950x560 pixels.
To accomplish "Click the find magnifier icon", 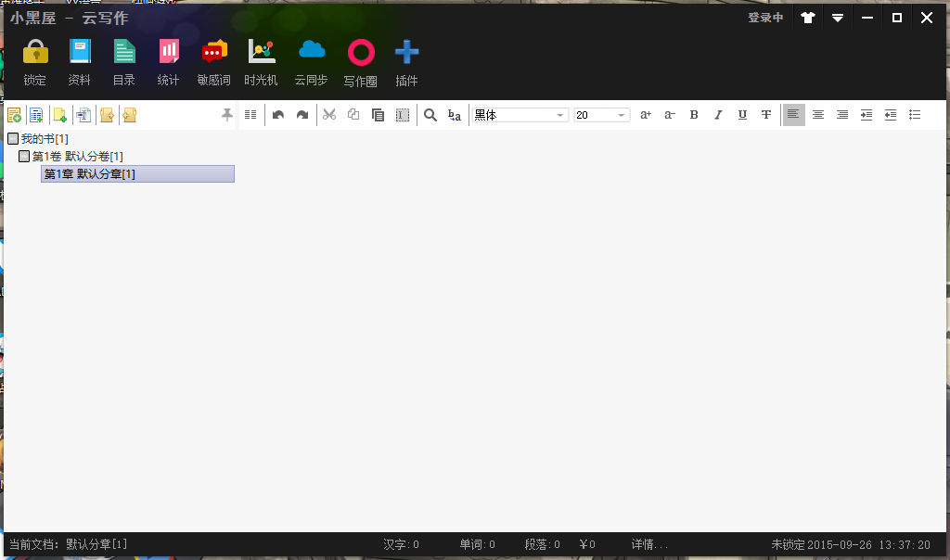I will [x=430, y=115].
